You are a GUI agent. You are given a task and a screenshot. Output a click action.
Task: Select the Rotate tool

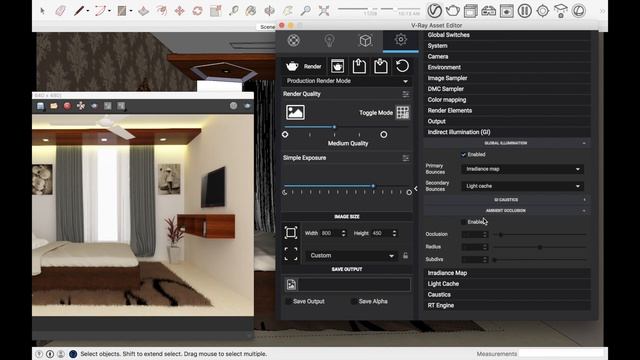198,11
